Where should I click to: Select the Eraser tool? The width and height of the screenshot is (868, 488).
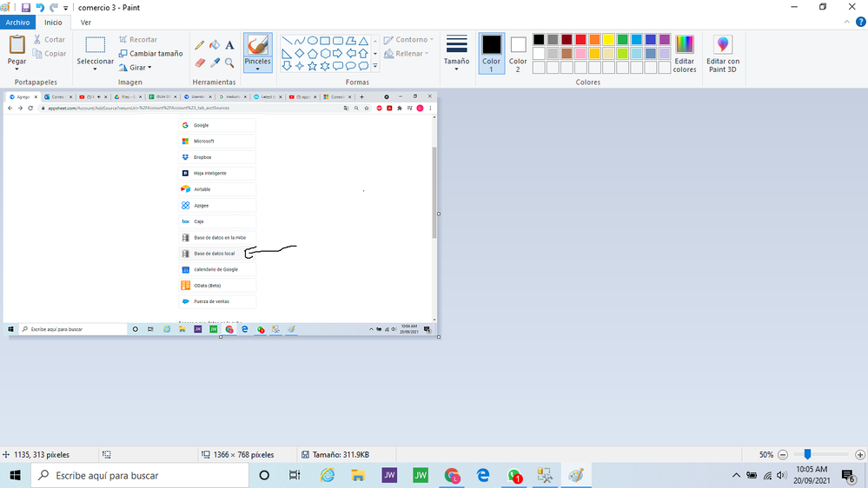pos(200,63)
